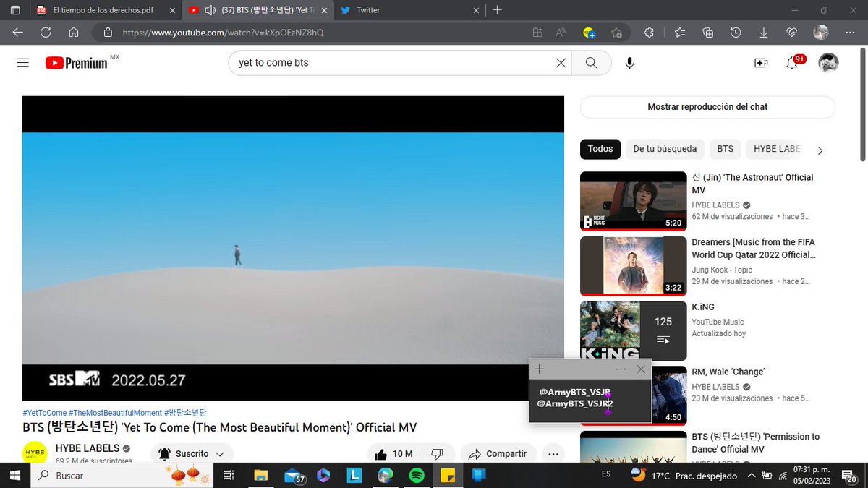868x488 pixels.
Task: Open the Suscrito subscription dropdown
Action: (192, 454)
